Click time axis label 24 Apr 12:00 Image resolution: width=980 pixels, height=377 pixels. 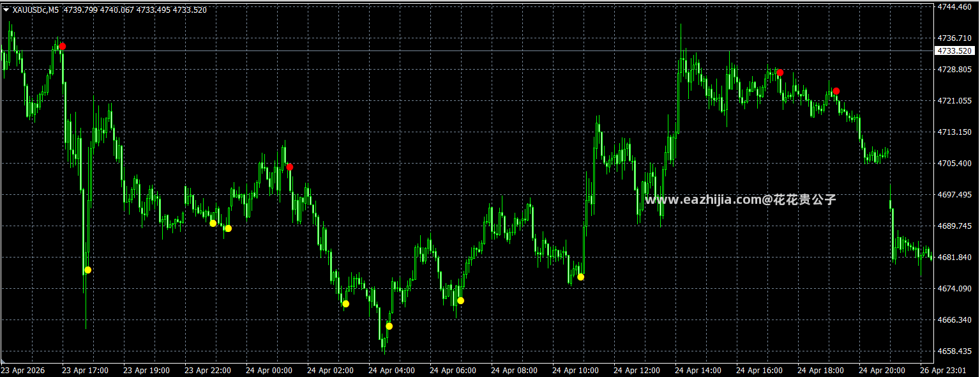coord(637,370)
